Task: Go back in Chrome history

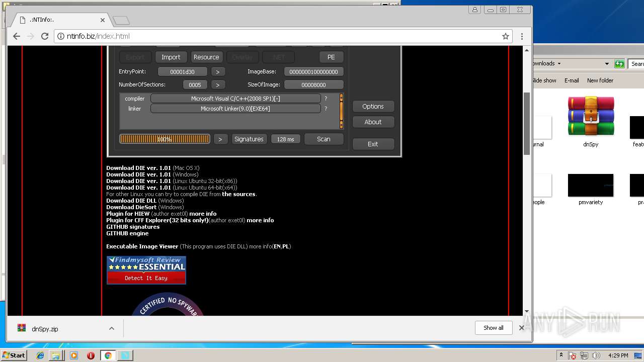Action: 16,36
